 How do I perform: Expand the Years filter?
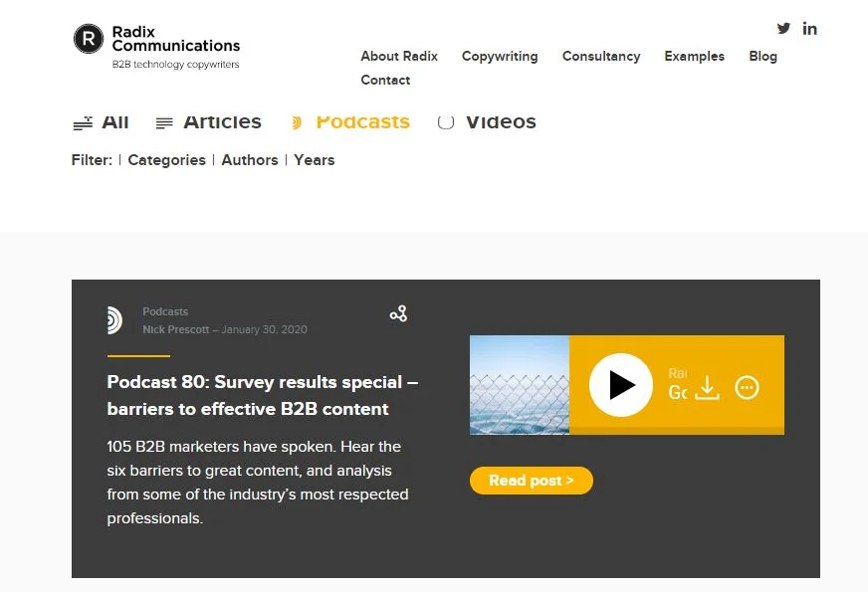[x=314, y=160]
